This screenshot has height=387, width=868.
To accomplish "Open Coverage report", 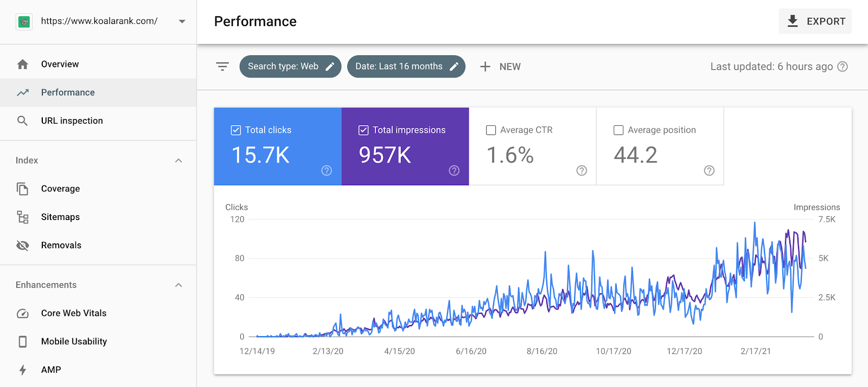I will coord(98,189).
